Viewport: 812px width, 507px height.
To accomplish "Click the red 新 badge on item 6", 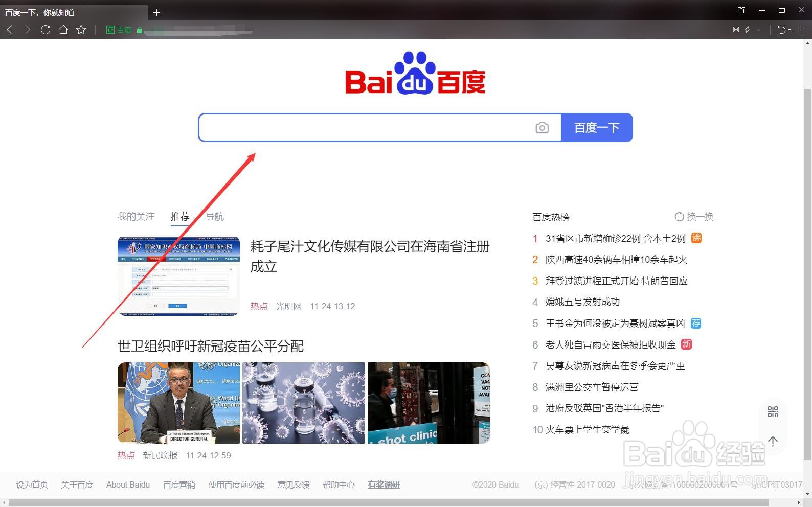I will pos(687,344).
